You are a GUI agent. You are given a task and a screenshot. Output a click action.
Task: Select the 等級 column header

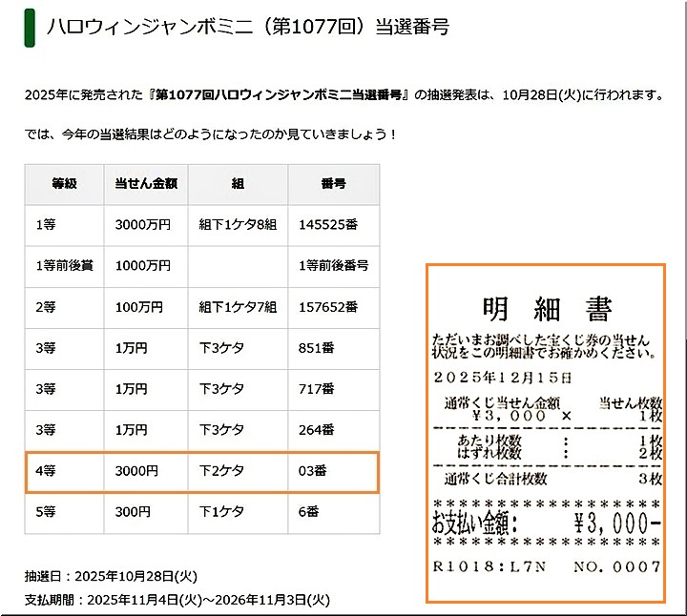(64, 184)
